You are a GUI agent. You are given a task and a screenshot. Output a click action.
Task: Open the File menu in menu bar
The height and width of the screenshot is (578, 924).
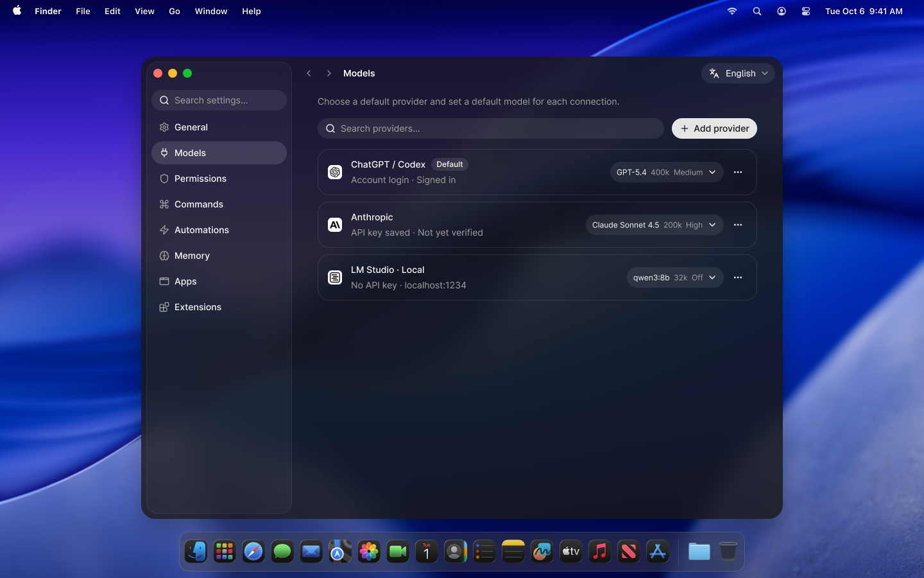83,11
